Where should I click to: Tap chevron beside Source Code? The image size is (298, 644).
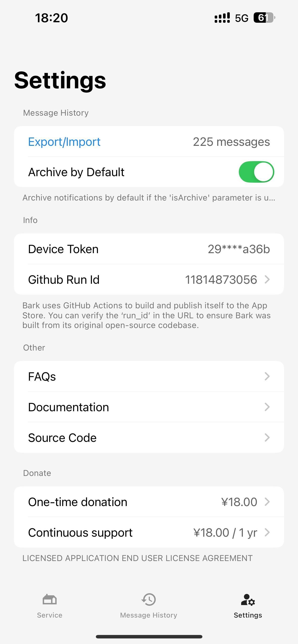[267, 437]
